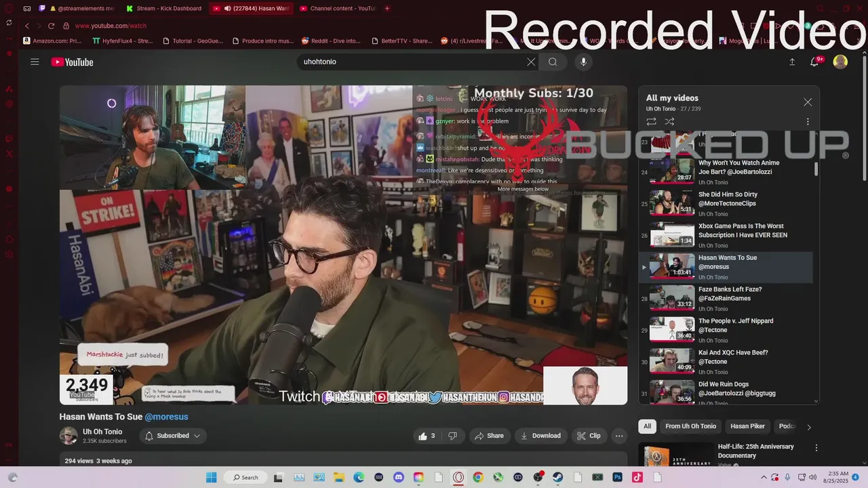Open more actions ellipsis under video
Image resolution: width=868 pixels, height=488 pixels.
click(x=618, y=436)
